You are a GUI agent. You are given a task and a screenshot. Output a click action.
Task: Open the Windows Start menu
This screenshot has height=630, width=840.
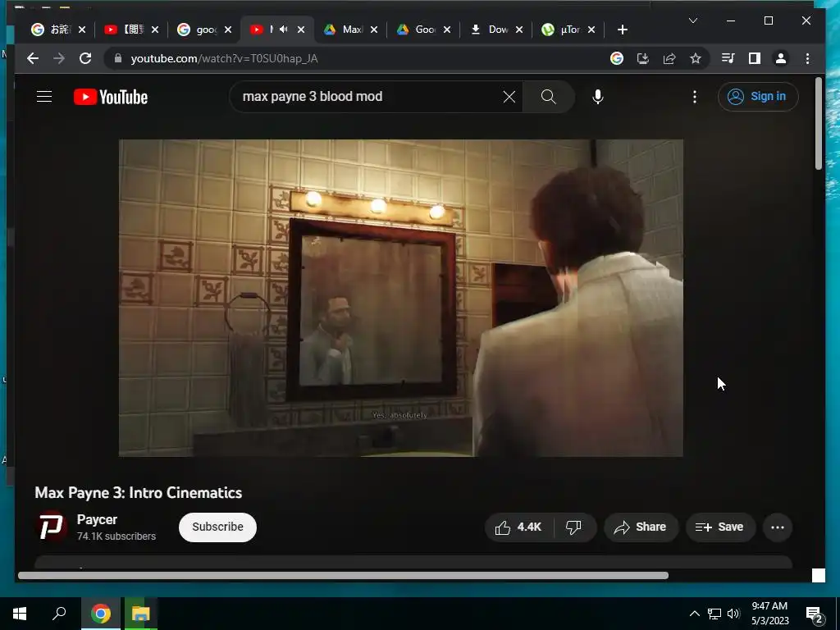click(20, 614)
